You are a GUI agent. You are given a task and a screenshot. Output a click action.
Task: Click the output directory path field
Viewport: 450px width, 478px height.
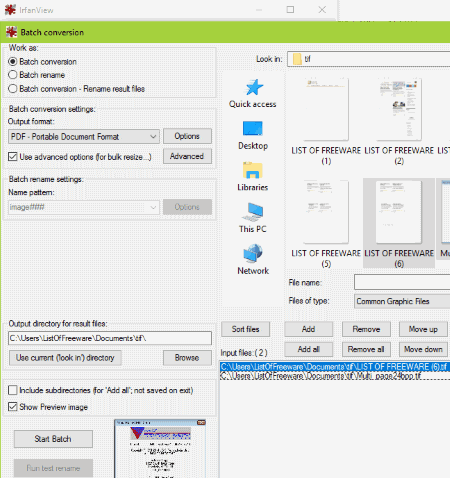coord(110,338)
